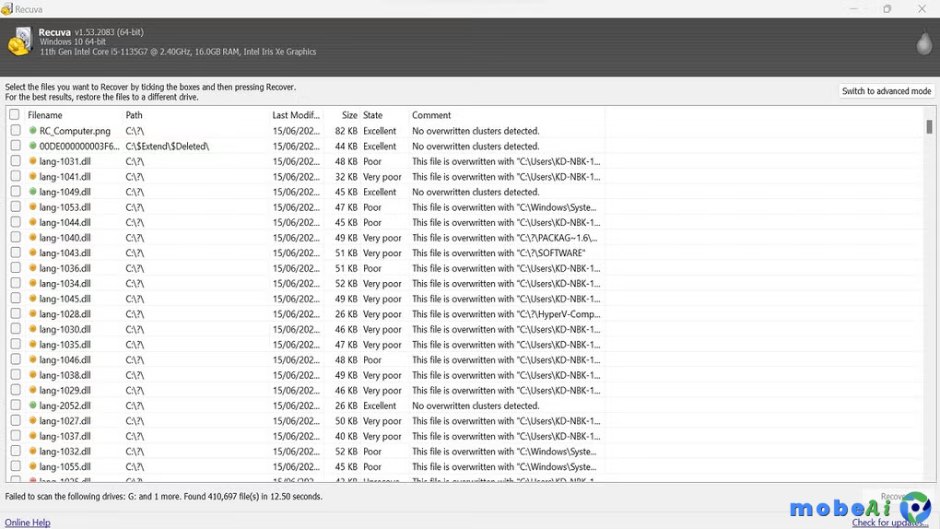This screenshot has height=529, width=940.
Task: Open the Online Help link
Action: [27, 522]
